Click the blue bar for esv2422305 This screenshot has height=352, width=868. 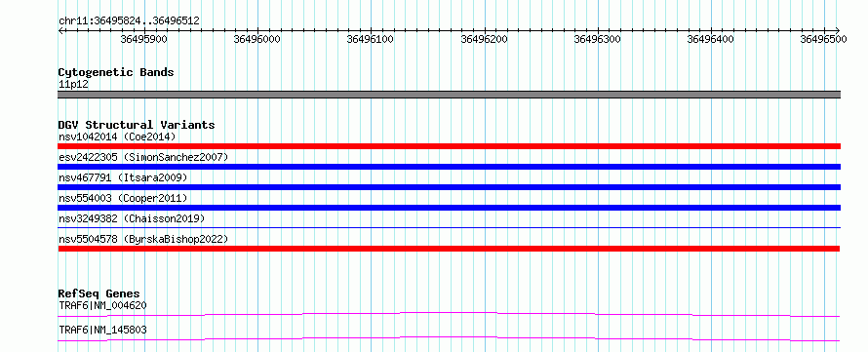(x=449, y=167)
